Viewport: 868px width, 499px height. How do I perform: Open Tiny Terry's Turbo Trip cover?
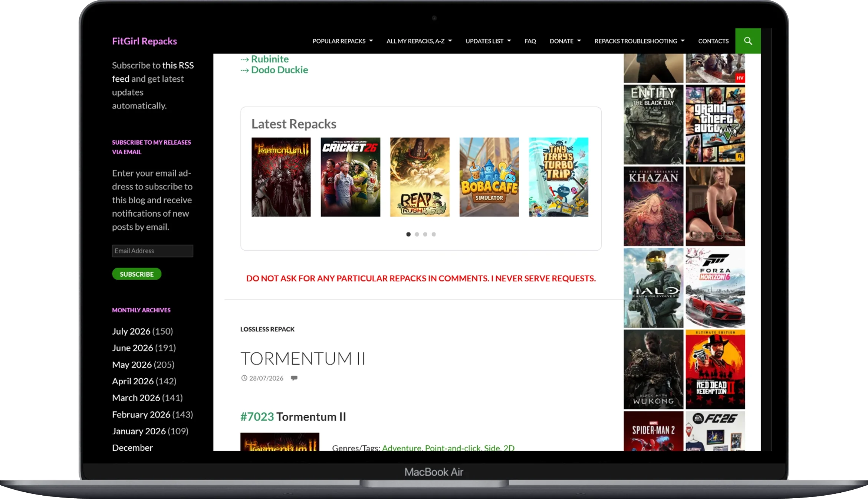(x=558, y=177)
